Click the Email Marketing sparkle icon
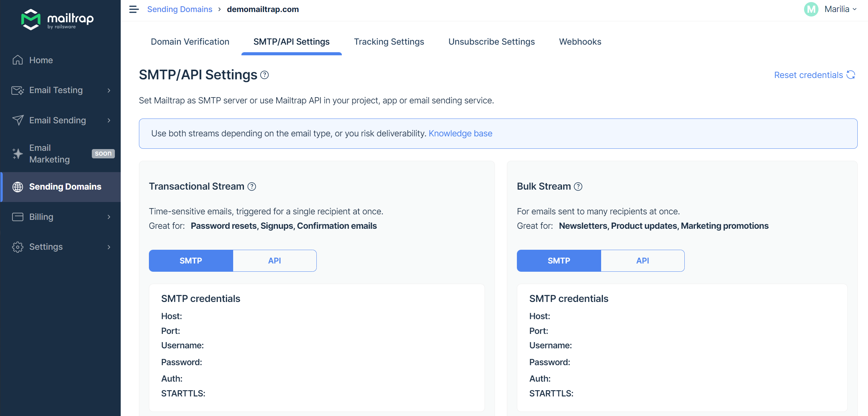The width and height of the screenshot is (868, 416). point(18,154)
